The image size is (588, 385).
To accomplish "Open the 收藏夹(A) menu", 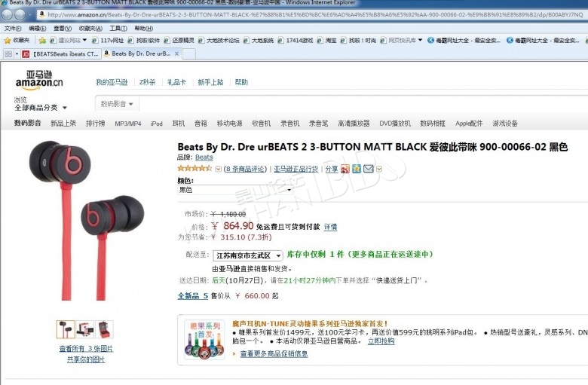I will (90, 29).
